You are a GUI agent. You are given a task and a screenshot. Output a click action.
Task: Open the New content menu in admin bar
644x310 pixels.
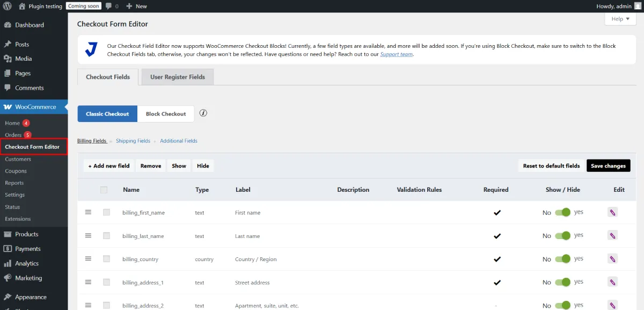[136, 6]
